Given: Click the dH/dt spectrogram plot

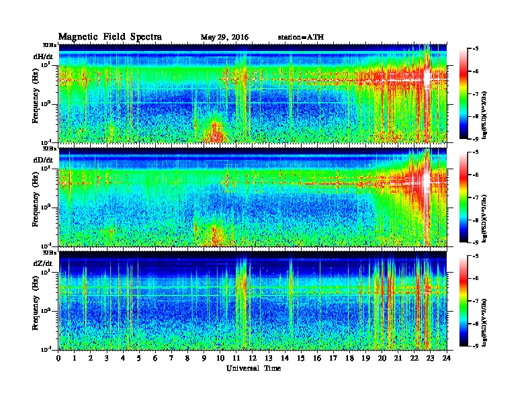Looking at the screenshot, I should coord(253,93).
